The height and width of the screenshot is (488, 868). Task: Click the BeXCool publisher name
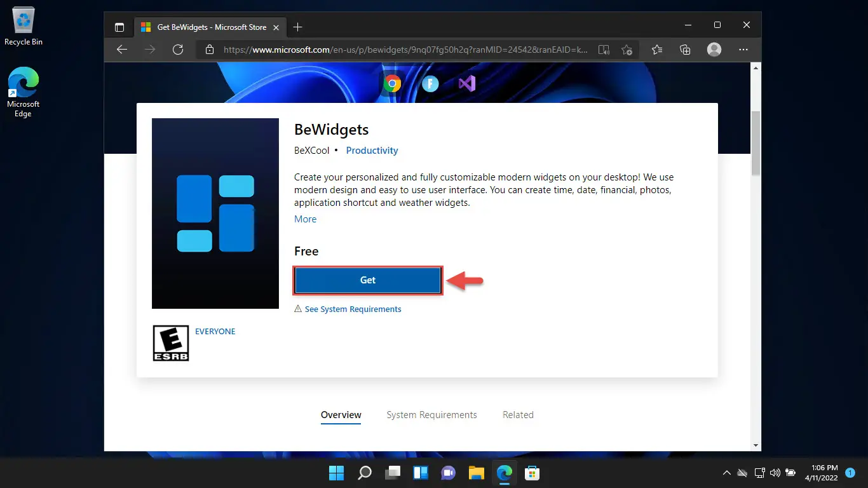click(x=311, y=151)
